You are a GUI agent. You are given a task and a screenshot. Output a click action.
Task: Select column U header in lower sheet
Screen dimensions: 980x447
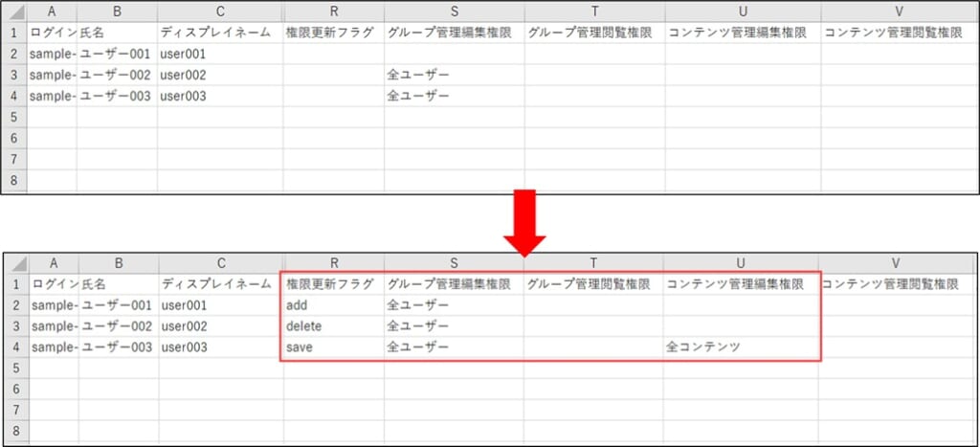[x=741, y=263]
